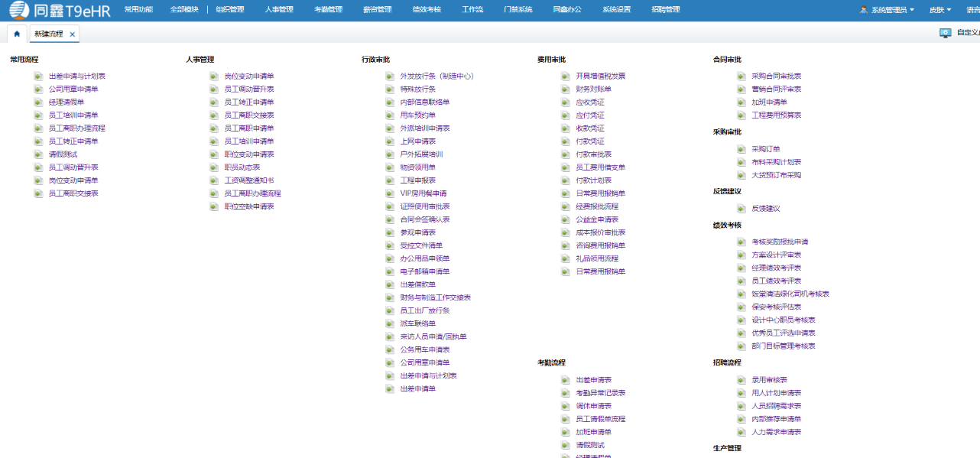Image resolution: width=980 pixels, height=458 pixels.
Task: Open the 考勤异常记录表 link
Action: [x=600, y=393]
